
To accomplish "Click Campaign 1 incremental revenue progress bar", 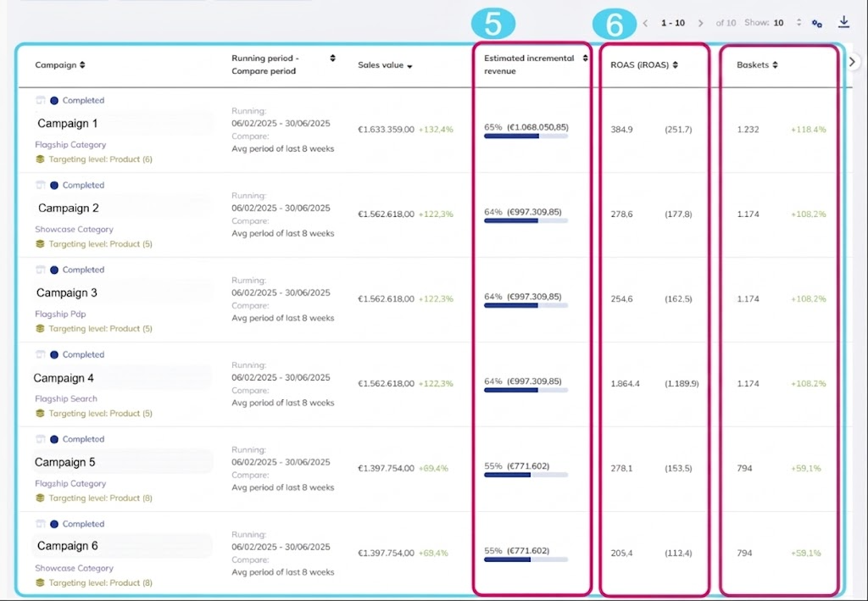I will pyautogui.click(x=526, y=136).
